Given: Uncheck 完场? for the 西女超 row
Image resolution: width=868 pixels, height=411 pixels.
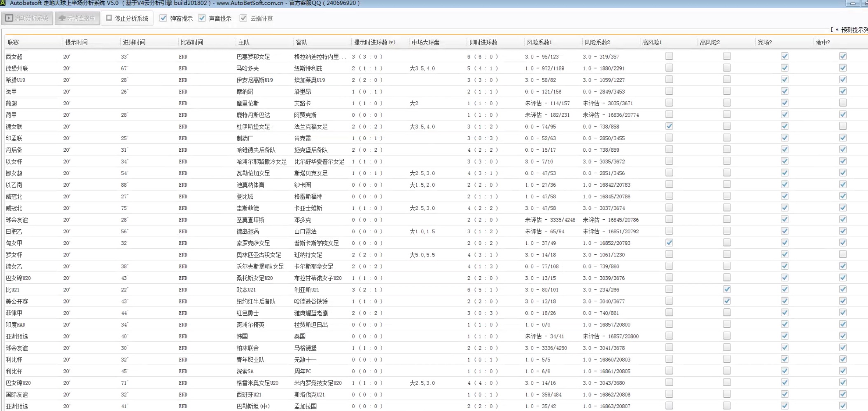Looking at the screenshot, I should [784, 56].
